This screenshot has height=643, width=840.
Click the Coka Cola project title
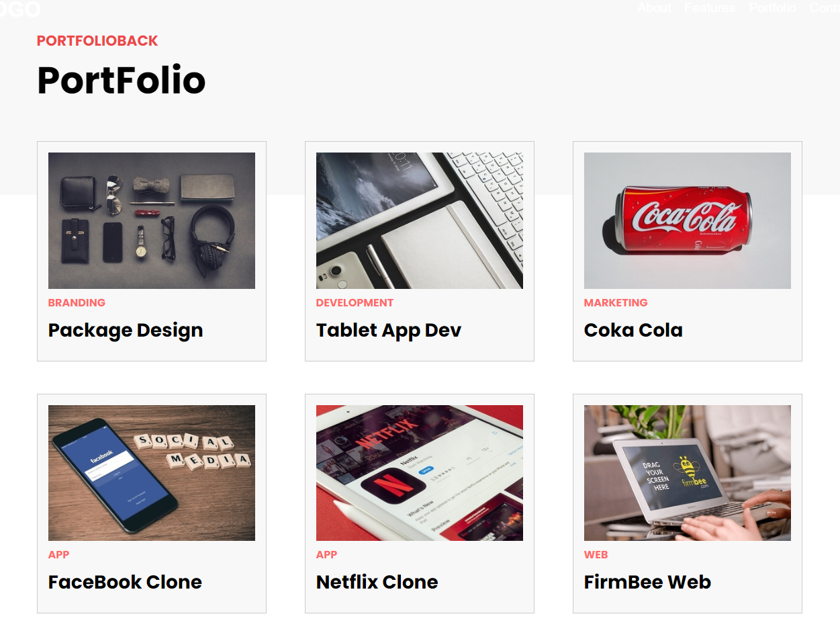633,330
